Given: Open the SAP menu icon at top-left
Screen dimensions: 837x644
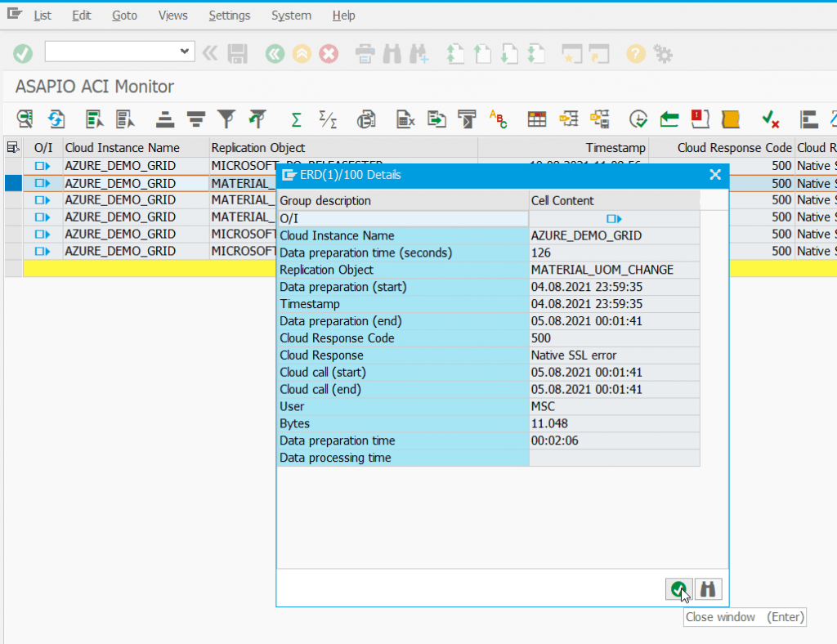Looking at the screenshot, I should [x=14, y=15].
